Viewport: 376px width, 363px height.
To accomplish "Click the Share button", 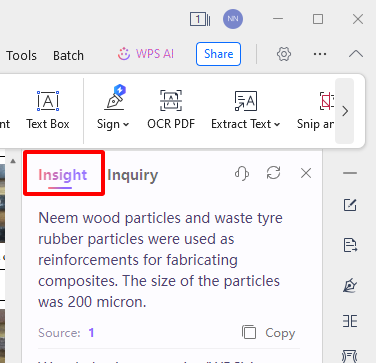I will pos(218,54).
